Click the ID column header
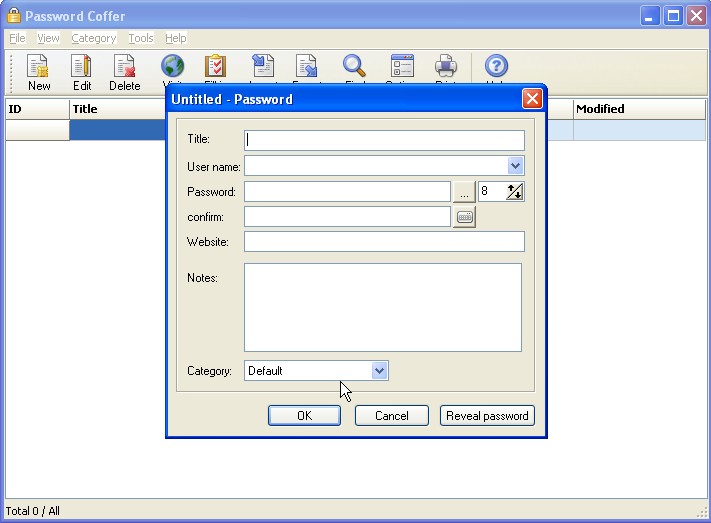 tap(37, 109)
